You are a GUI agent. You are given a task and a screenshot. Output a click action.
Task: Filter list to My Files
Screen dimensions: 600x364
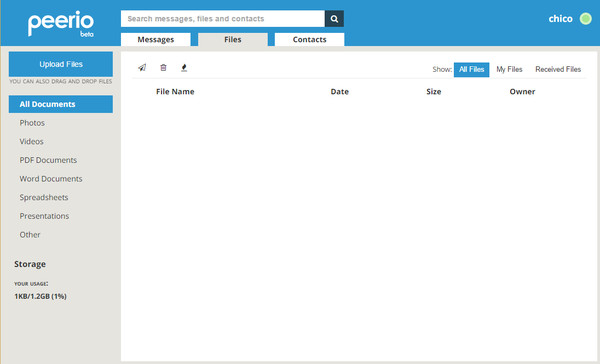pos(509,69)
